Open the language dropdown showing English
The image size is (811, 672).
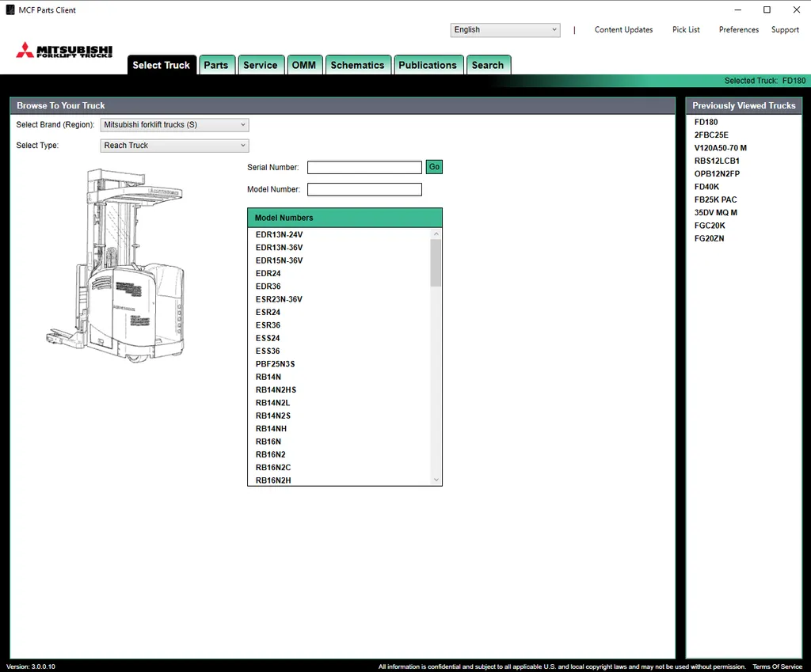pyautogui.click(x=504, y=30)
